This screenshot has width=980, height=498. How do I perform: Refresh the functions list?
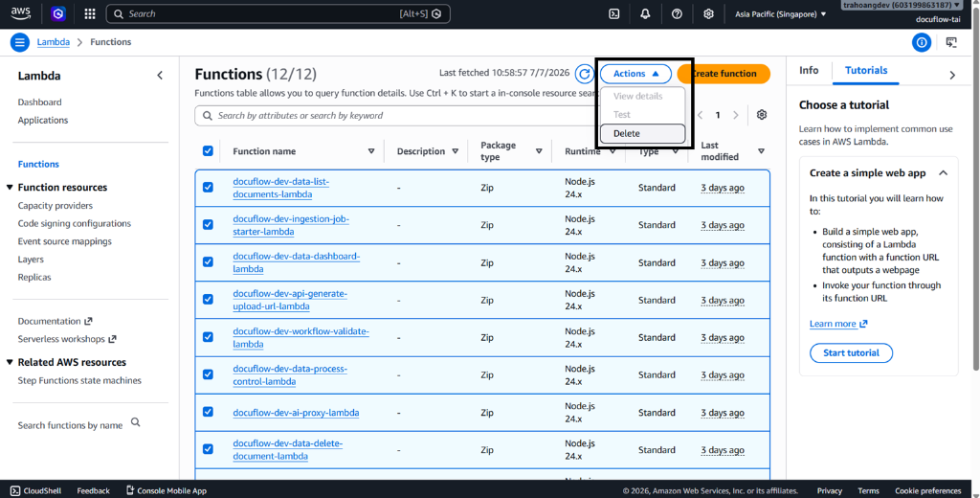[x=585, y=74]
